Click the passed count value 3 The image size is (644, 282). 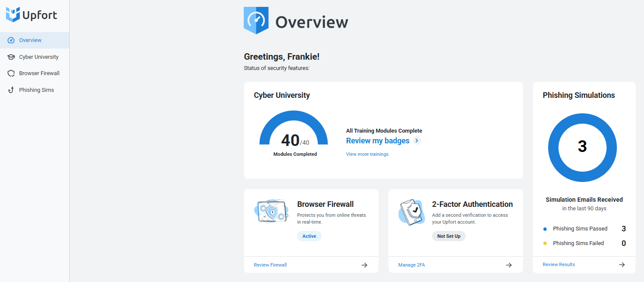(624, 229)
